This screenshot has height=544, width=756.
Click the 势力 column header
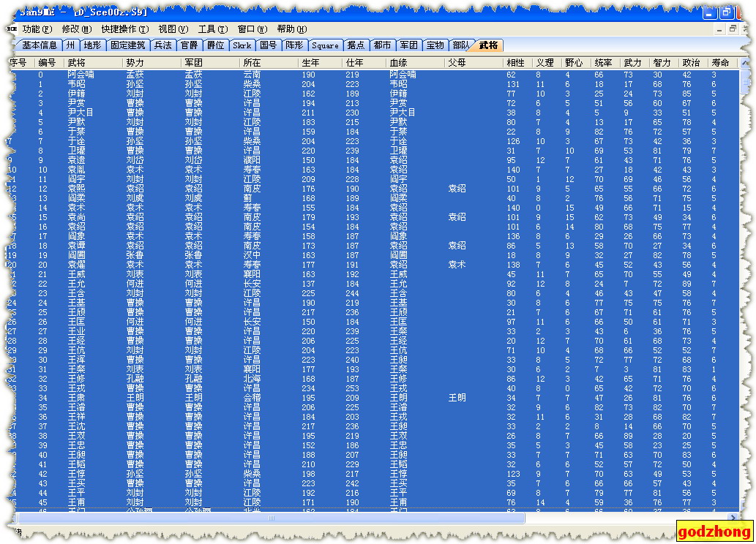point(135,63)
